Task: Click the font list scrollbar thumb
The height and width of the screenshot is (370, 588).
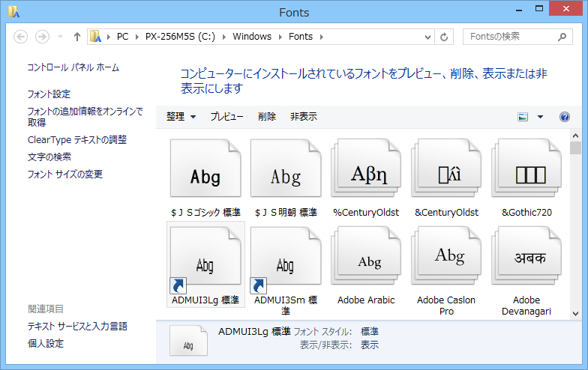Action: pyautogui.click(x=576, y=148)
